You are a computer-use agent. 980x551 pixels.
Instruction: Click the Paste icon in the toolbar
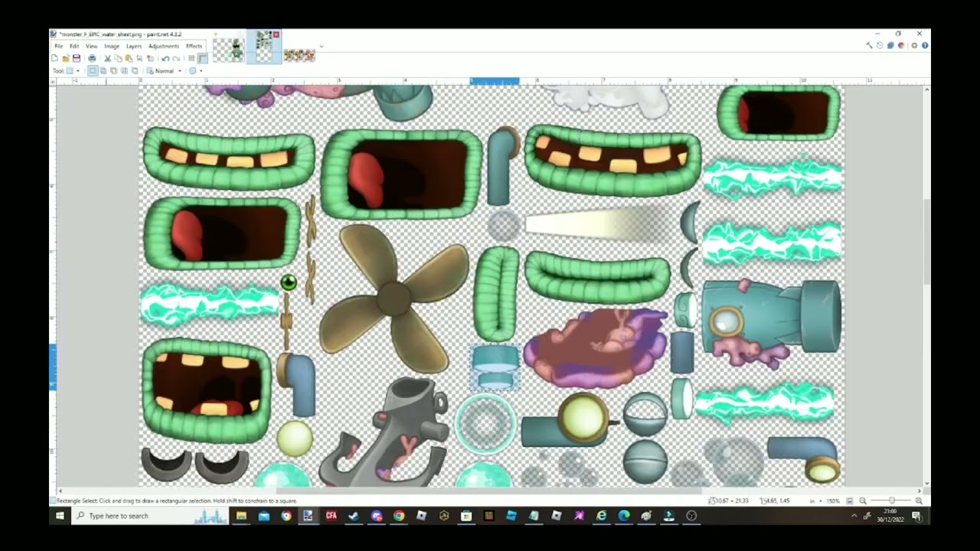pos(129,58)
